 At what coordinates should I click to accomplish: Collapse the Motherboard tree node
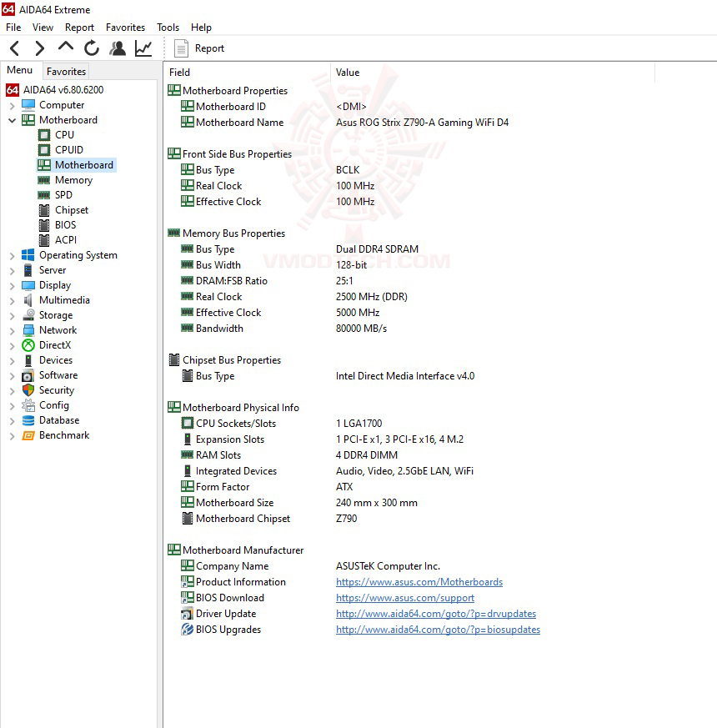point(12,120)
